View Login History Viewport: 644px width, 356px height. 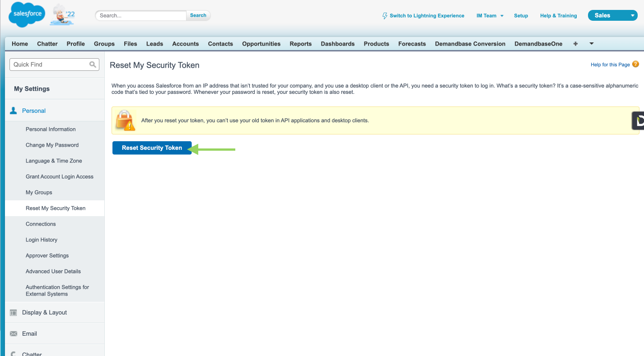tap(42, 240)
